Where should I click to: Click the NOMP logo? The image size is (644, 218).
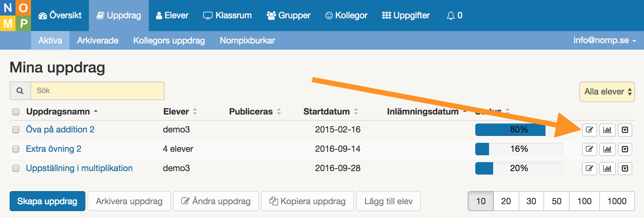(x=15, y=16)
